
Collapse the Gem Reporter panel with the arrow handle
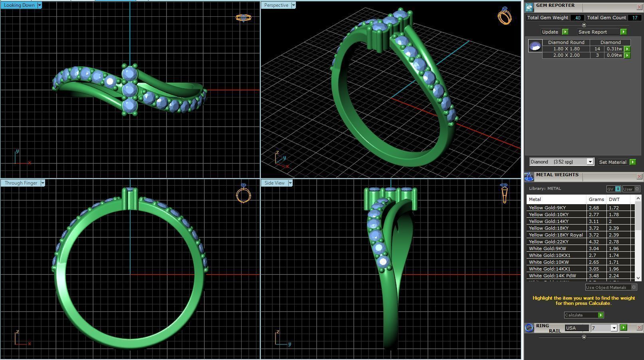click(x=584, y=25)
